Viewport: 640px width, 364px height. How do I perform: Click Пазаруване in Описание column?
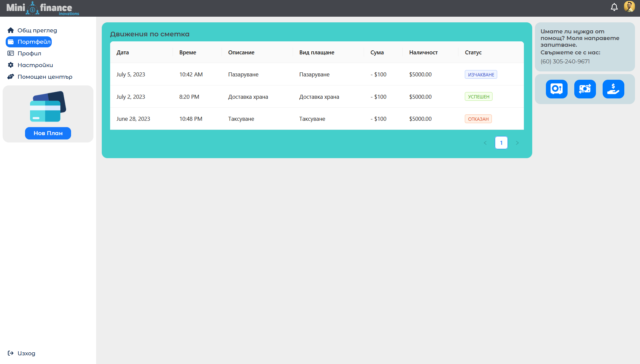pos(243,74)
